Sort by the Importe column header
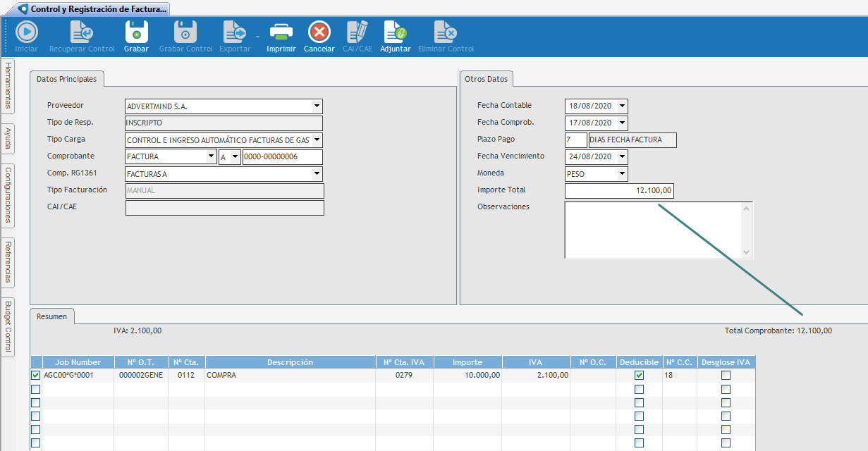This screenshot has width=868, height=451. pos(467,362)
